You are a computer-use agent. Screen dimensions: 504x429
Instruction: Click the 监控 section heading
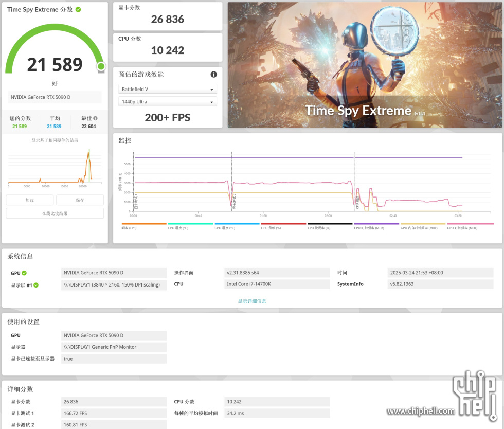(x=125, y=140)
